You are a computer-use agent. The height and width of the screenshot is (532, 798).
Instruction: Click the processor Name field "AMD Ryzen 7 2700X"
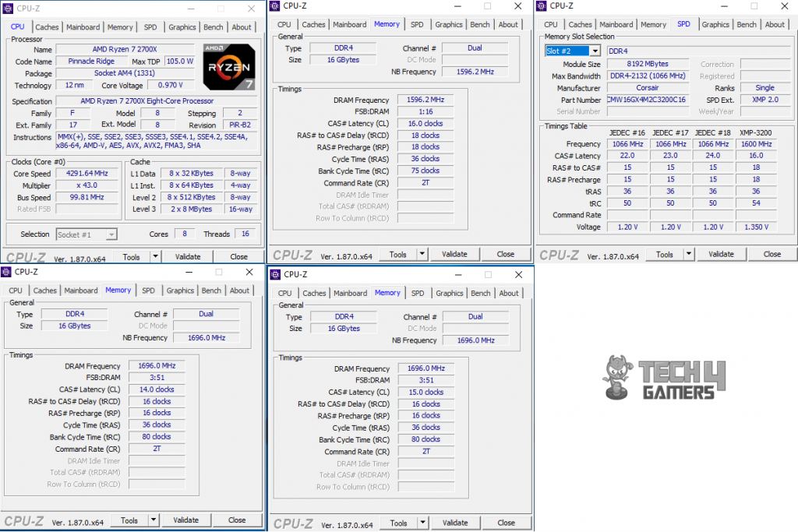(x=125, y=49)
